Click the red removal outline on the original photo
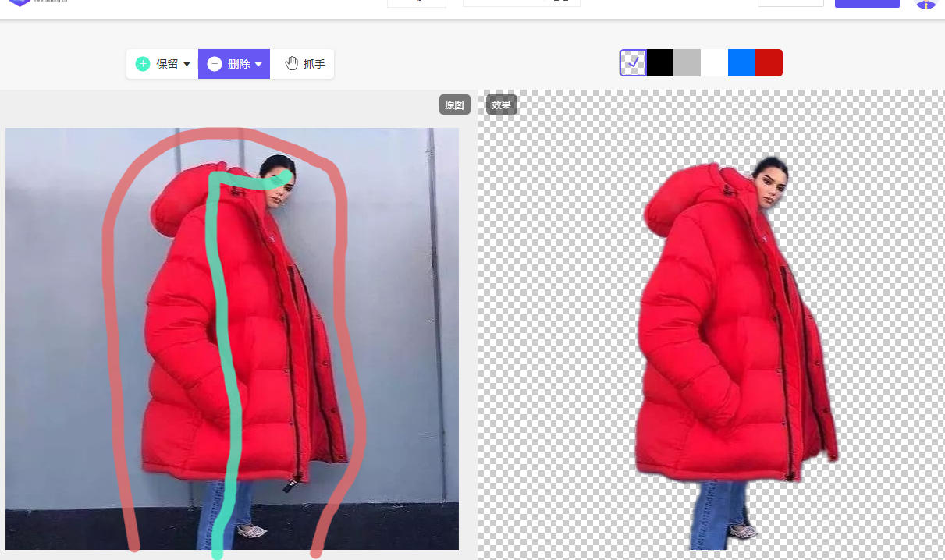945x560 pixels. (x=109, y=312)
